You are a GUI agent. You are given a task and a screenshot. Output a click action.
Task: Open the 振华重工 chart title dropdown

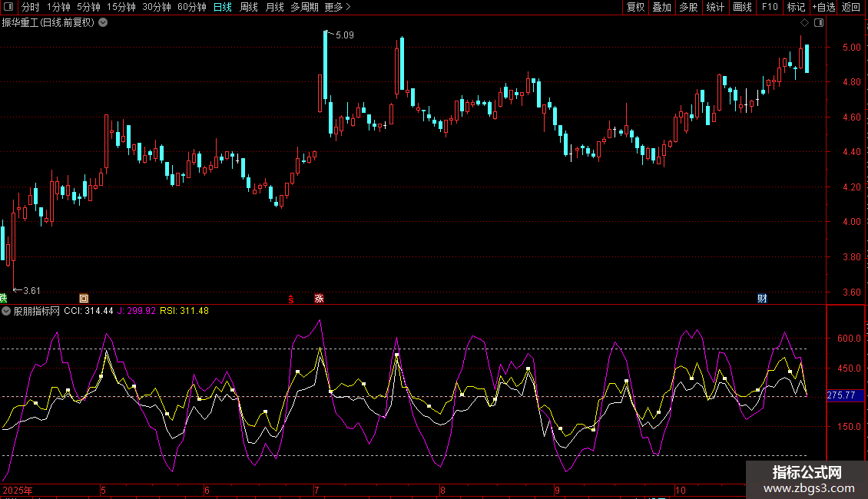point(103,23)
